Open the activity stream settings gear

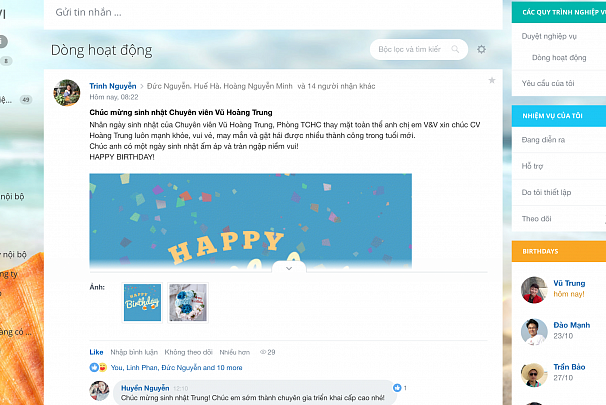click(481, 49)
